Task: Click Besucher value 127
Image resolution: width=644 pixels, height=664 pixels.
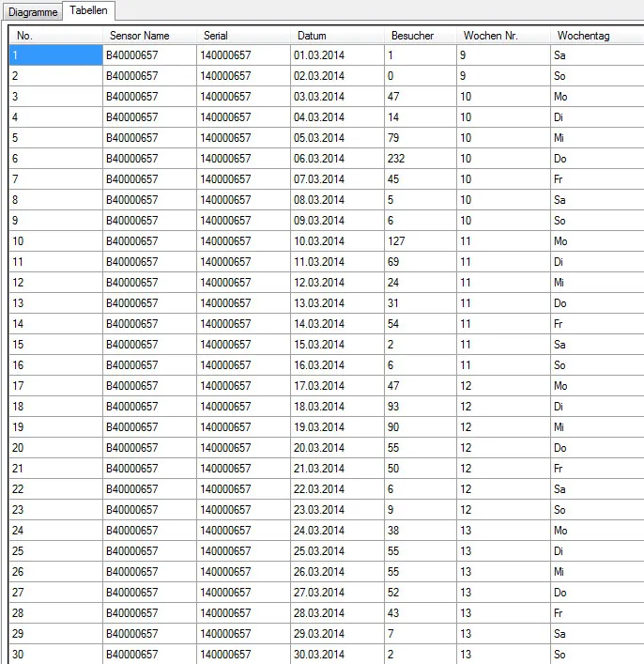Action: (x=421, y=241)
